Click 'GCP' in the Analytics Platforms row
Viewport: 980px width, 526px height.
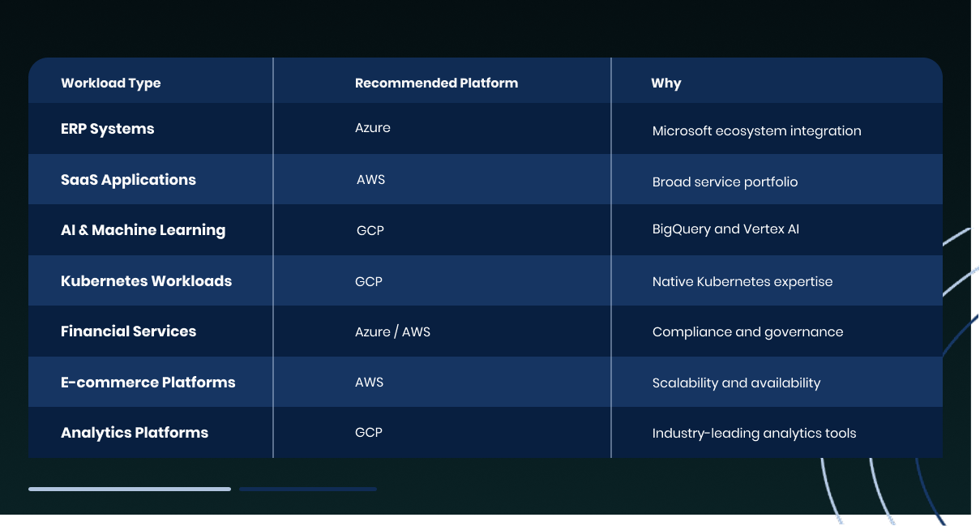pyautogui.click(x=369, y=432)
